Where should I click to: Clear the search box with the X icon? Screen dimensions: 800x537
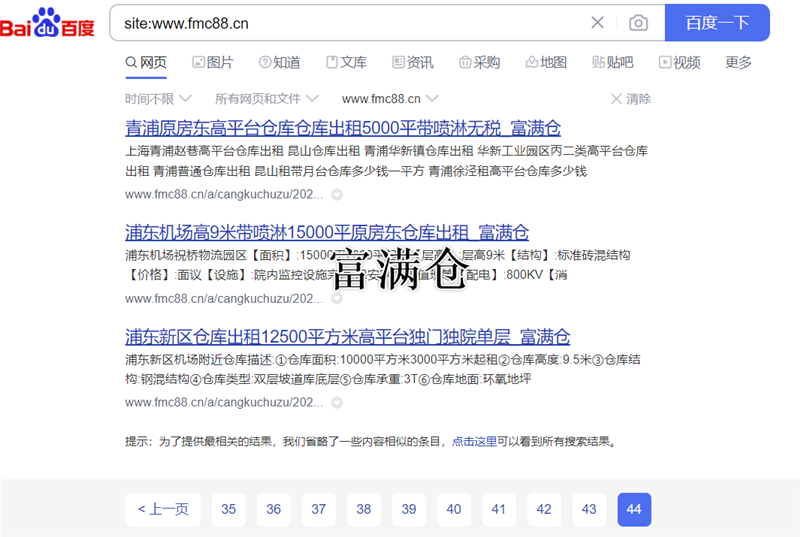tap(597, 23)
